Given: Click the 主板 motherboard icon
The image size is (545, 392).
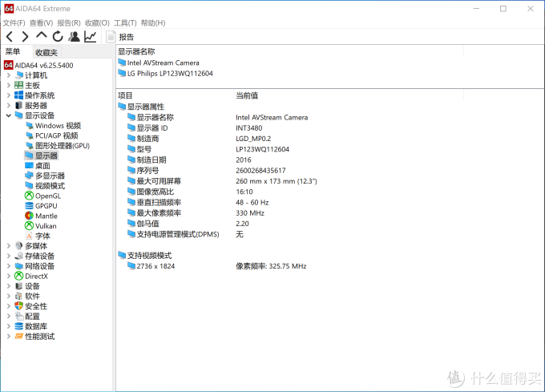Looking at the screenshot, I should coord(18,86).
